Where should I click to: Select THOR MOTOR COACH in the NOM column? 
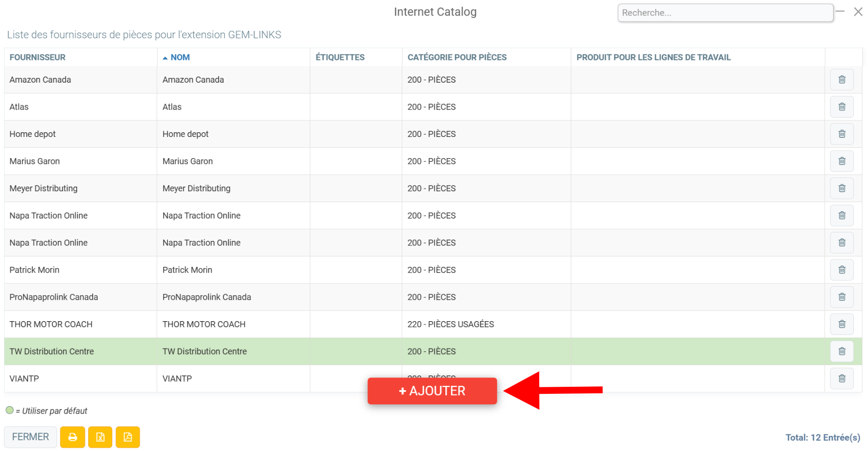point(204,324)
